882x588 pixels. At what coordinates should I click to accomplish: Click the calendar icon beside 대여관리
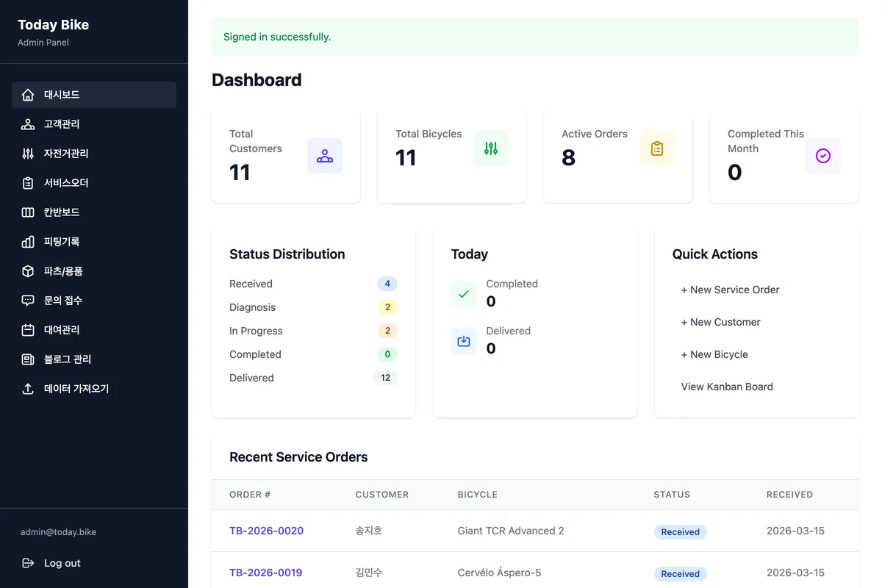click(28, 330)
